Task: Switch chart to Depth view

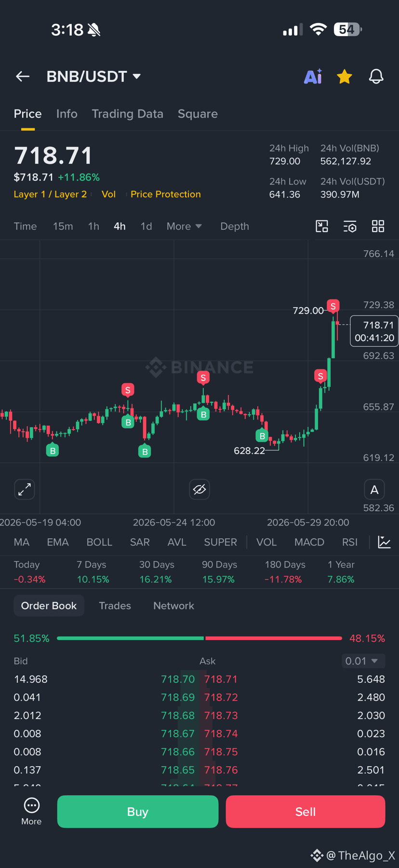Action: (x=235, y=226)
